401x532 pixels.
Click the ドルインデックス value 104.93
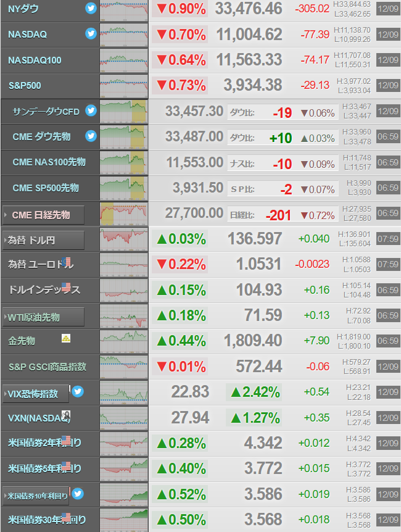(x=259, y=289)
